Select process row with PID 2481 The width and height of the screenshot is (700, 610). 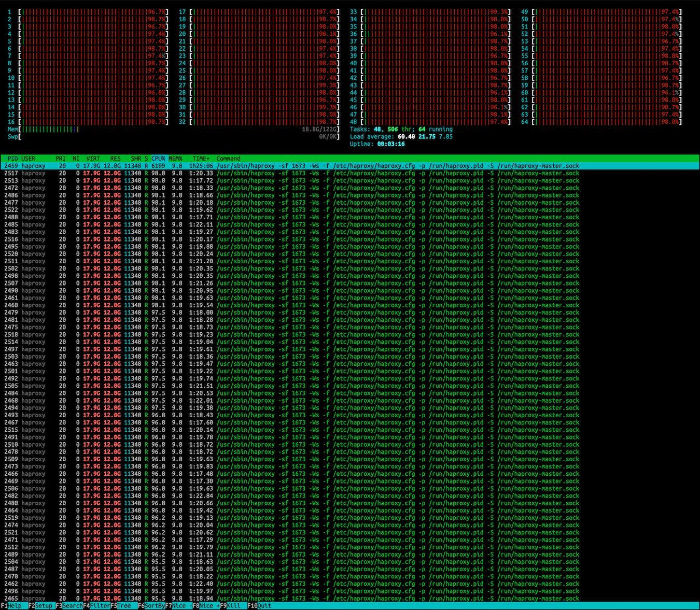tap(349, 320)
